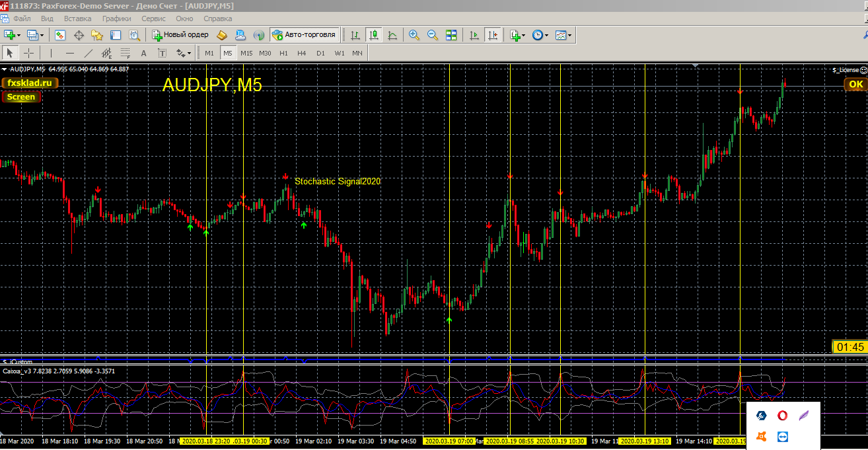Switch chart to line chart mode
Image resolution: width=868 pixels, height=450 pixels.
pos(392,35)
